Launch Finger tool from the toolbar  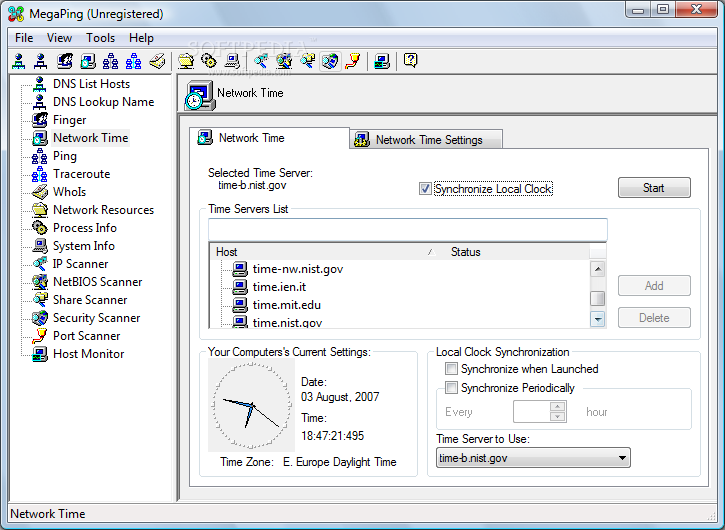[x=65, y=61]
